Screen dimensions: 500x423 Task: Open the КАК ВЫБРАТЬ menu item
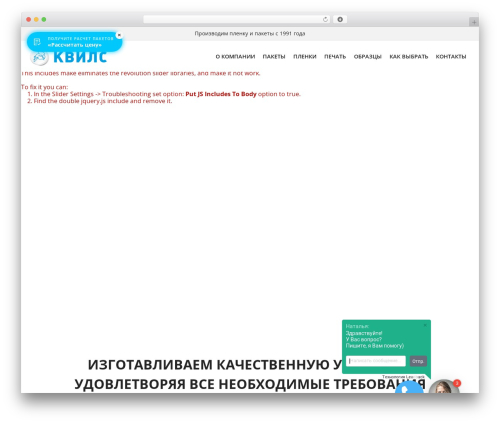click(409, 57)
